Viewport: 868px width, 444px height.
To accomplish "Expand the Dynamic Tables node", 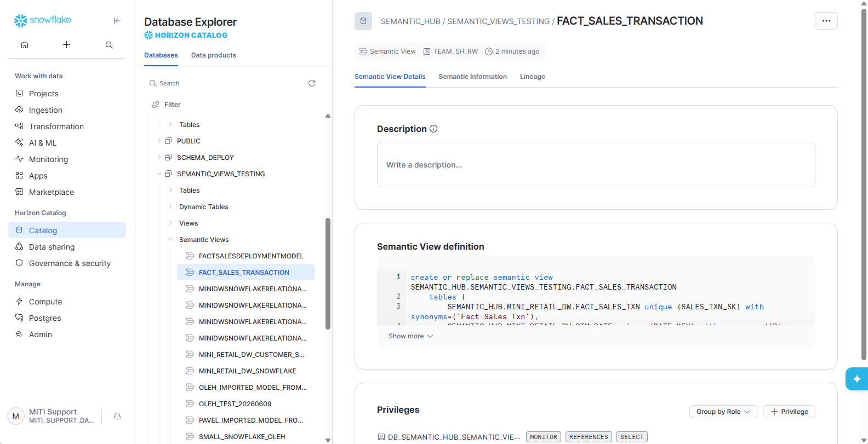I will (170, 206).
